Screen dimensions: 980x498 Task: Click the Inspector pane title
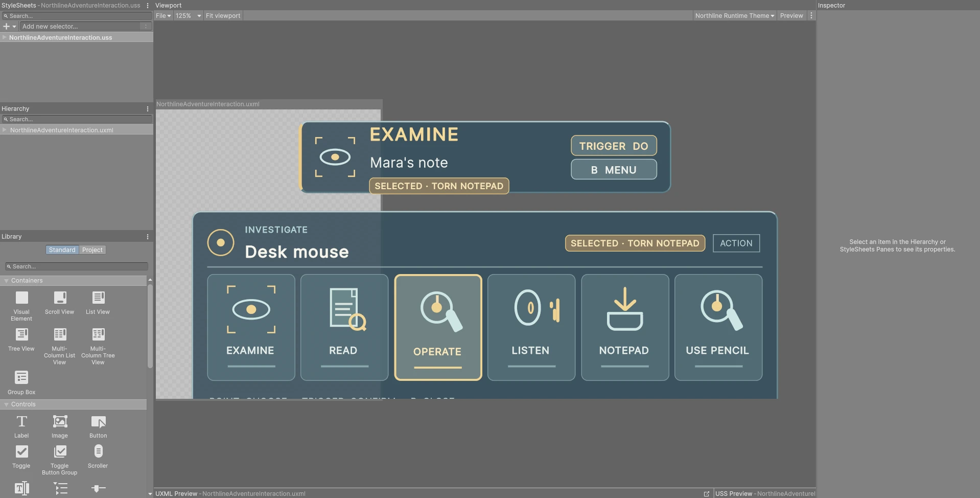point(831,6)
